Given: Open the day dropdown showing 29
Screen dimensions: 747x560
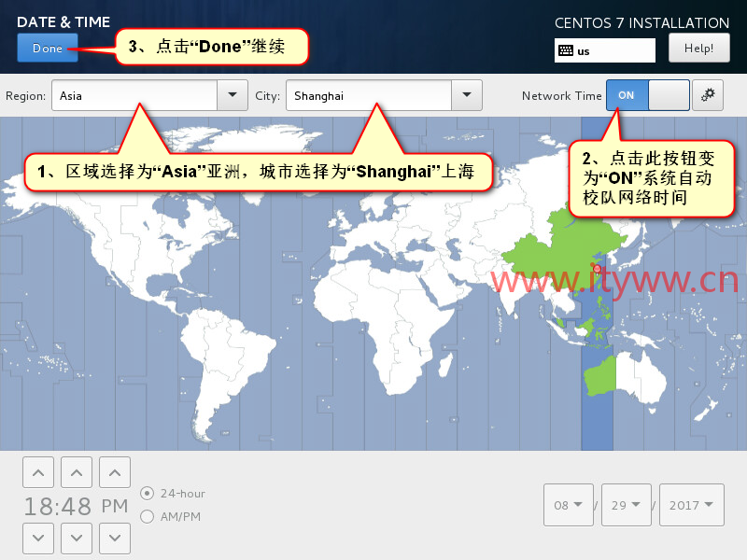Looking at the screenshot, I should 626,505.
